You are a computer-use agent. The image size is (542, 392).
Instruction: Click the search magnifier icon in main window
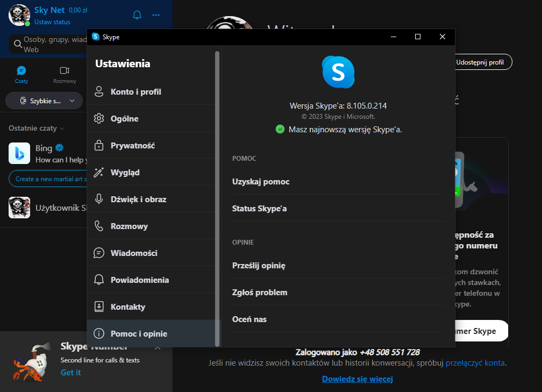[18, 44]
